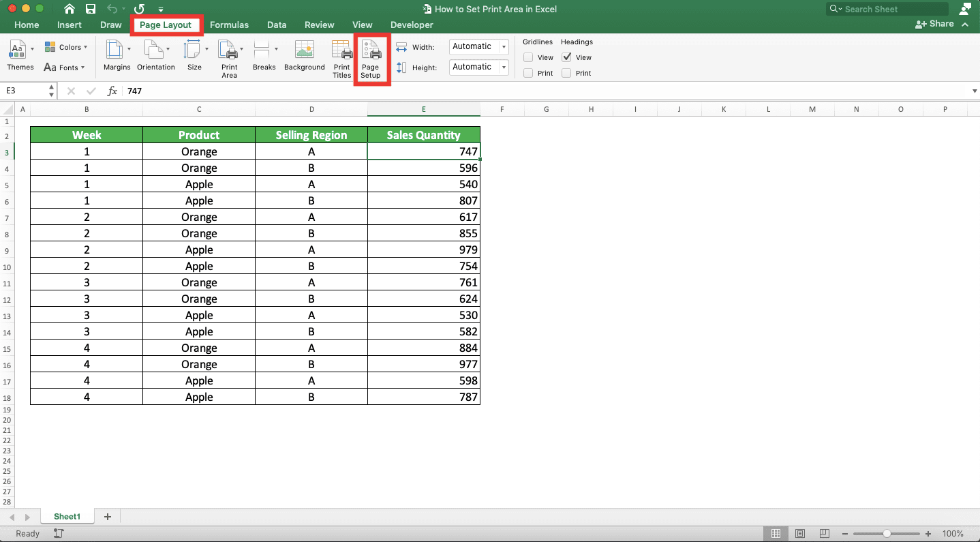This screenshot has height=542, width=980.
Task: Click the Share button
Action: pyautogui.click(x=934, y=23)
